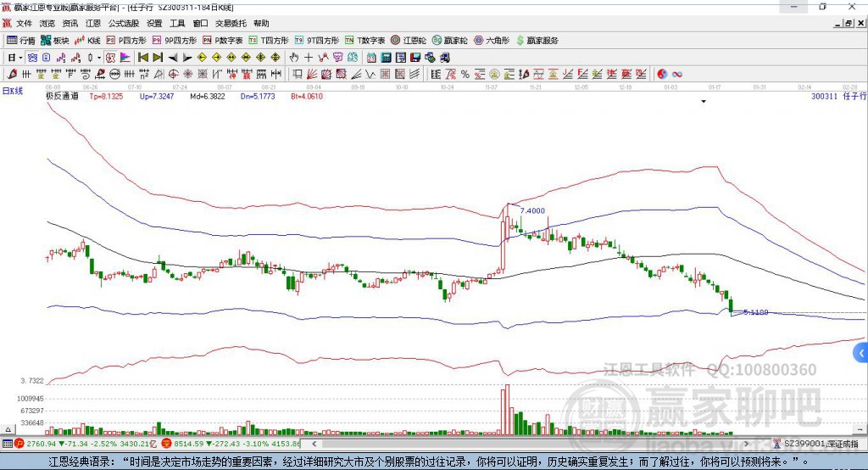Open the 行情 quotes view
The width and height of the screenshot is (868, 470).
(x=21, y=41)
